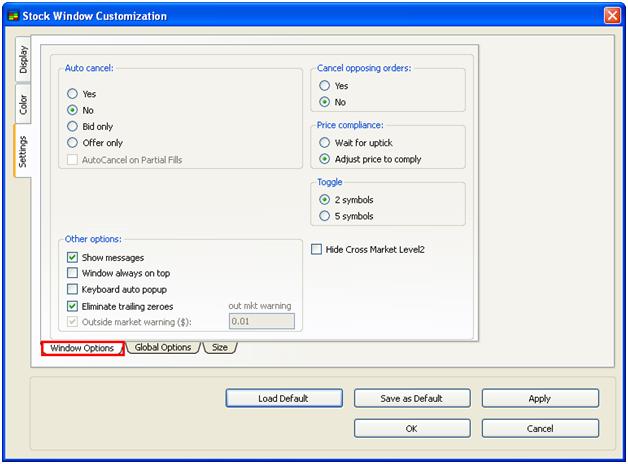628x464 pixels.
Task: Uncheck the Show messages checkbox
Action: click(x=72, y=258)
